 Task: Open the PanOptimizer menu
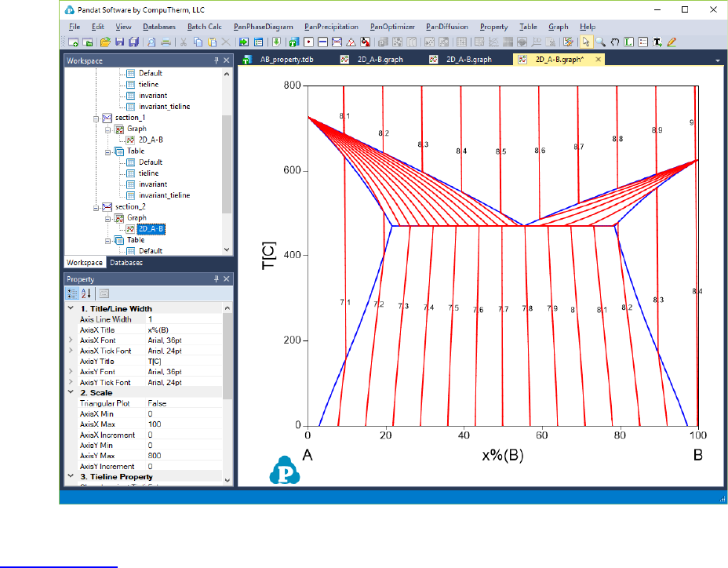coord(392,27)
